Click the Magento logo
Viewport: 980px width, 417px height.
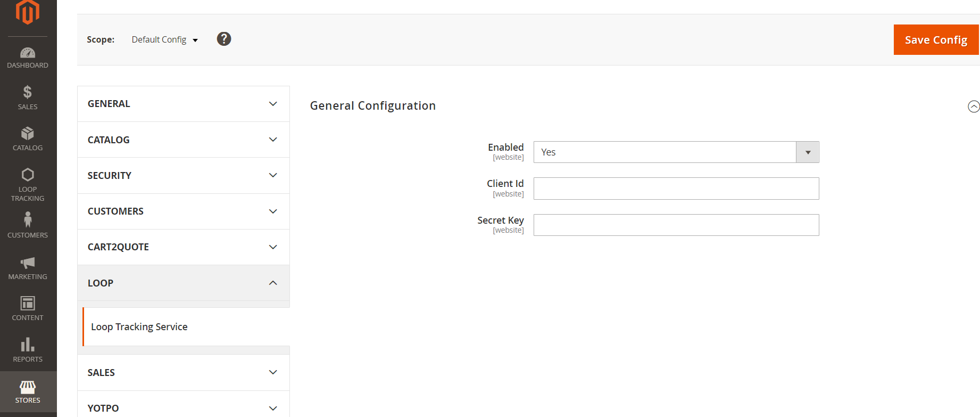click(x=28, y=12)
